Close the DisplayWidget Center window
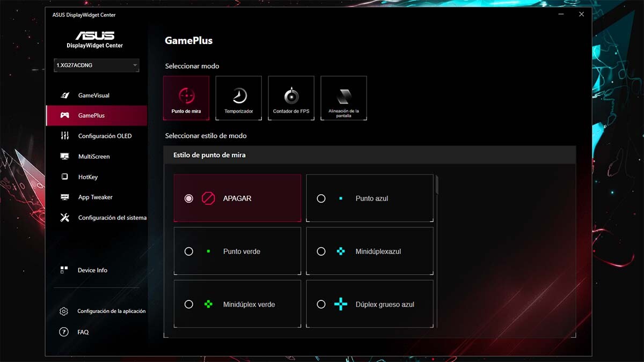Screen dimensions: 644x362 [581, 14]
